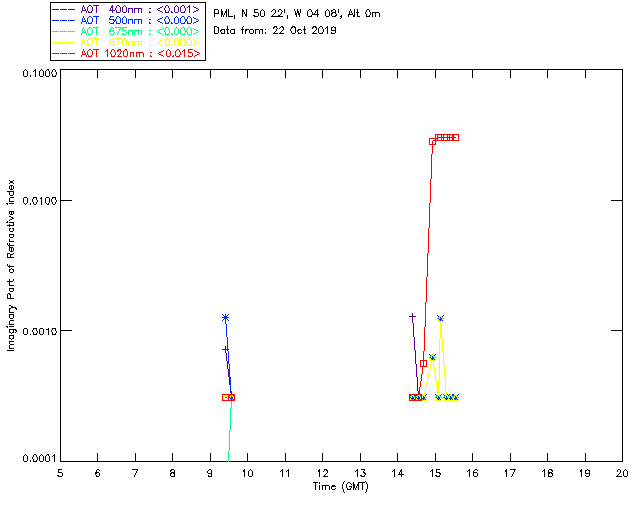Click the 'Data from: 22 Oct 2019' label
Image resolution: width=640 pixels, height=512 pixels.
coord(275,31)
